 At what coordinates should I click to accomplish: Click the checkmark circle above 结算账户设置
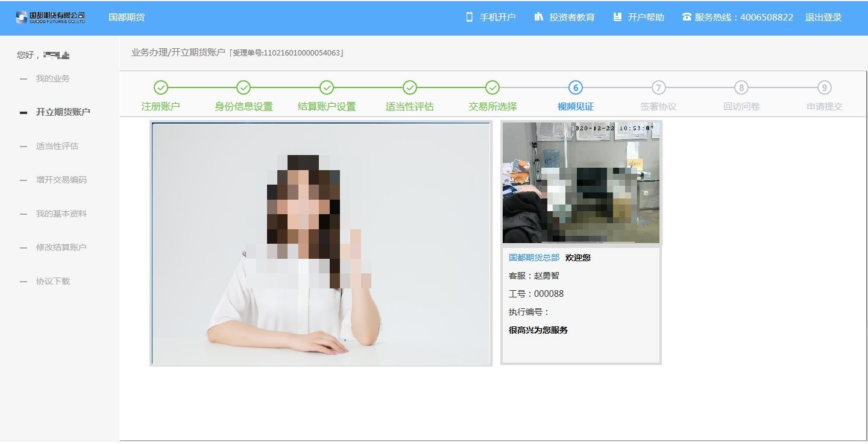point(327,87)
